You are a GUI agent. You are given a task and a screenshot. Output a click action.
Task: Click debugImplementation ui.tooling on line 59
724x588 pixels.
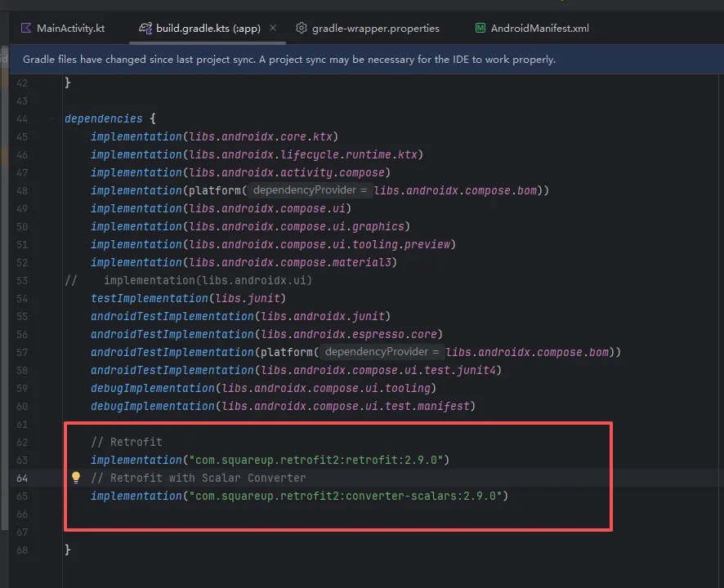point(263,389)
